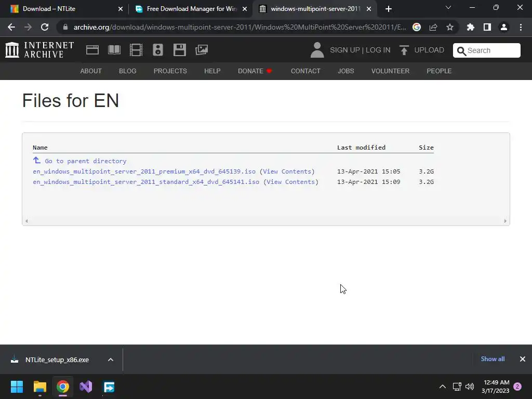The width and height of the screenshot is (532, 399).
Task: Click the Google icon in address bar
Action: pyautogui.click(x=417, y=27)
